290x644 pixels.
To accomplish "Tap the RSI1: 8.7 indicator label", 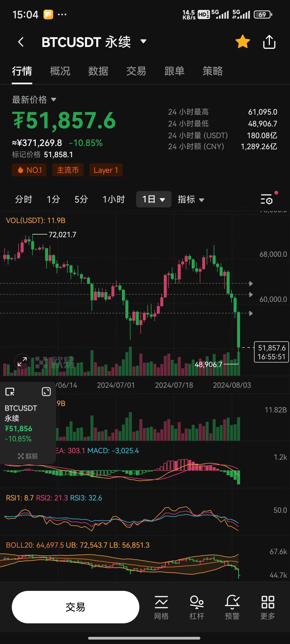I will coord(20,498).
